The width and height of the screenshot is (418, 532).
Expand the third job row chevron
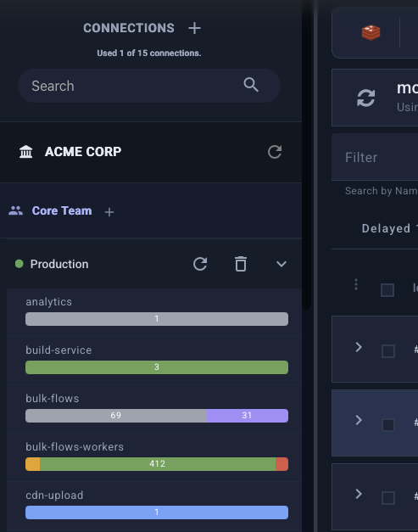[359, 494]
